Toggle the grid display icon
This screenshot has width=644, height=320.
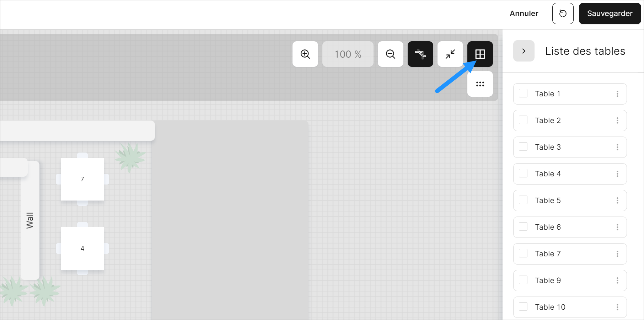pos(480,54)
